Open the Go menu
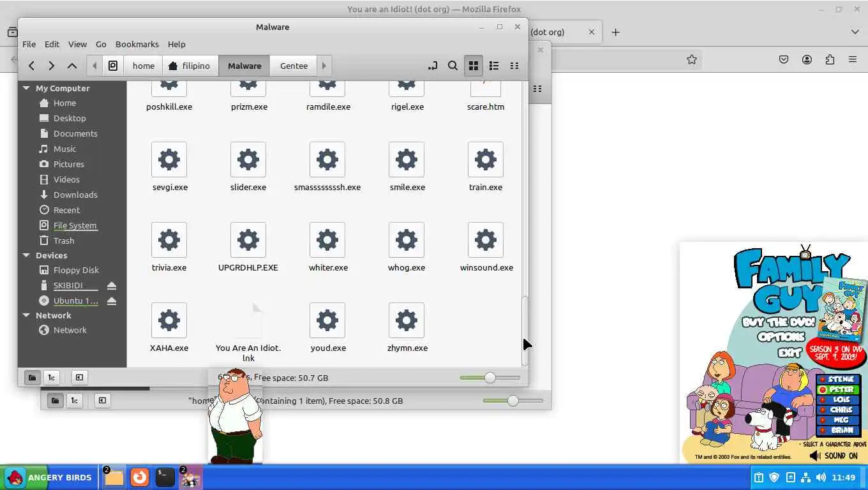 pos(101,44)
